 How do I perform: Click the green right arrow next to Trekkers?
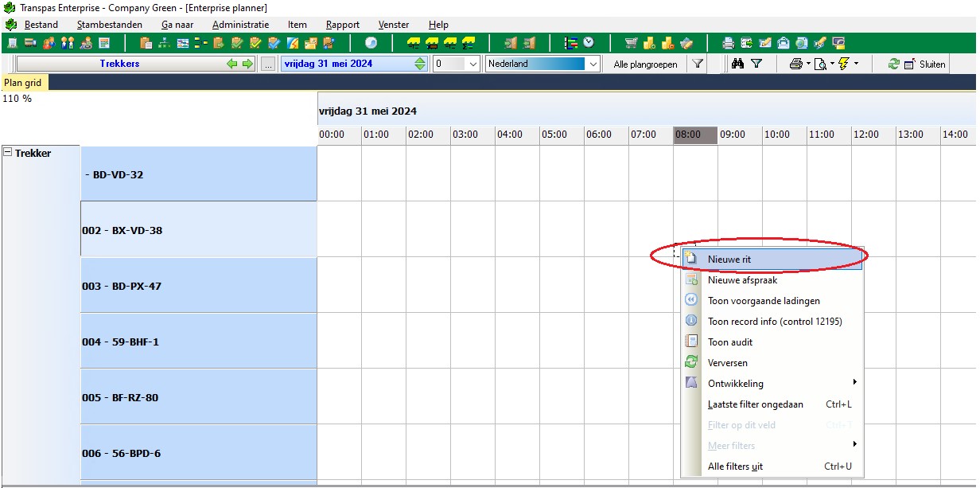[247, 64]
